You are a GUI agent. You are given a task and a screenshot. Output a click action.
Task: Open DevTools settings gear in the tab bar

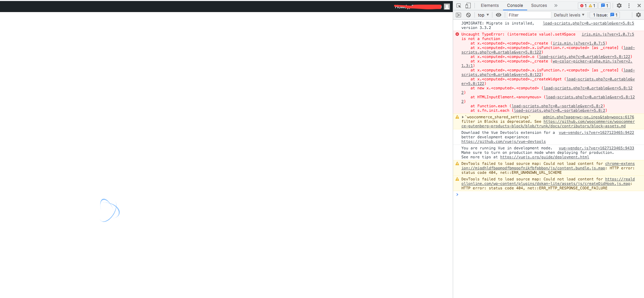(619, 6)
